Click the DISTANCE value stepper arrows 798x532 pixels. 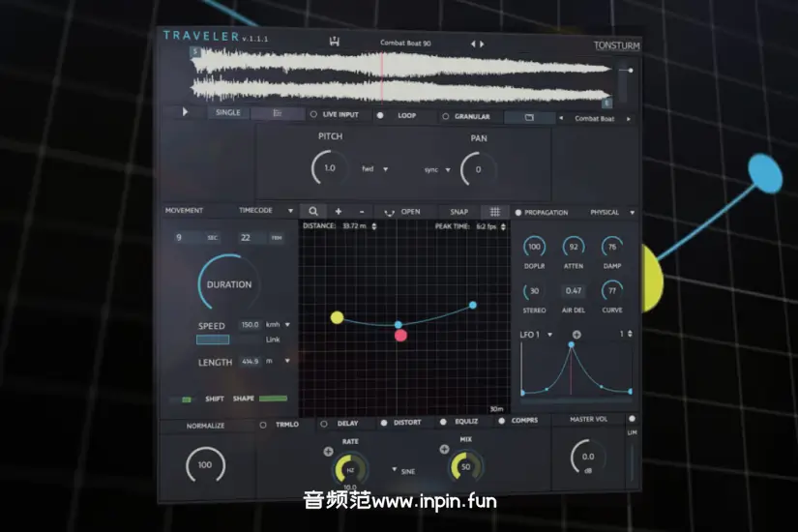coord(374,226)
